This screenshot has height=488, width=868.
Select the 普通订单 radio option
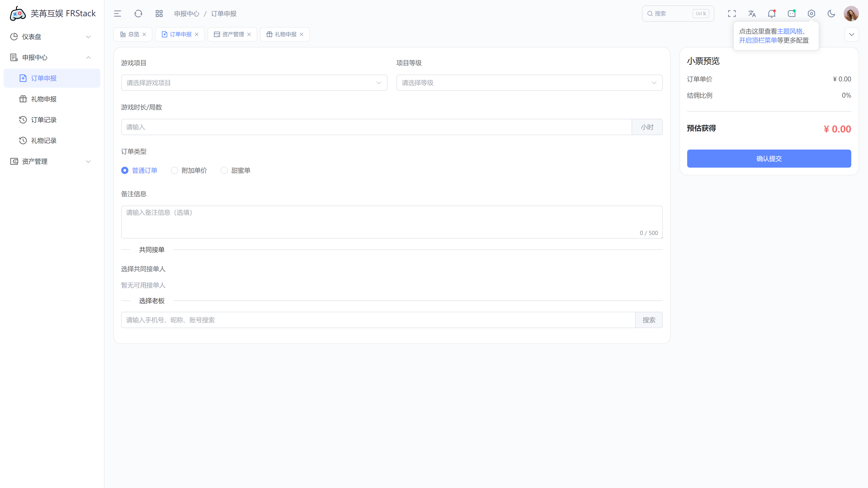click(125, 170)
